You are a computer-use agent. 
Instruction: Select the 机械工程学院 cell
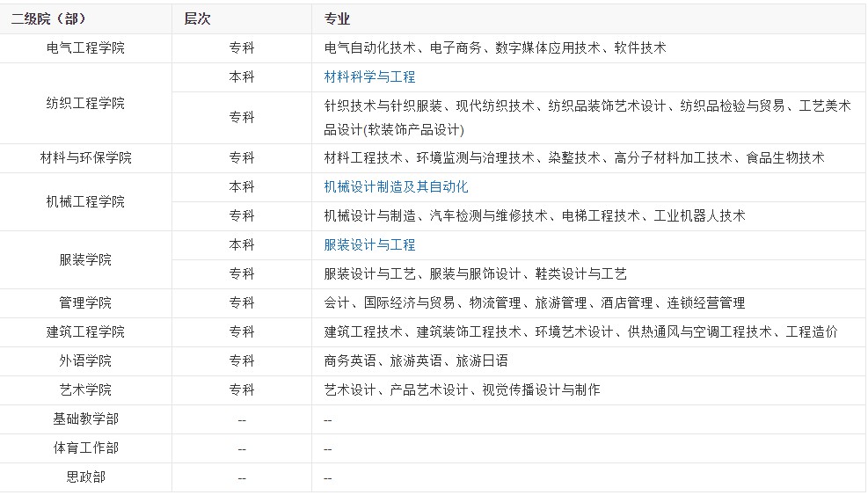[85, 202]
